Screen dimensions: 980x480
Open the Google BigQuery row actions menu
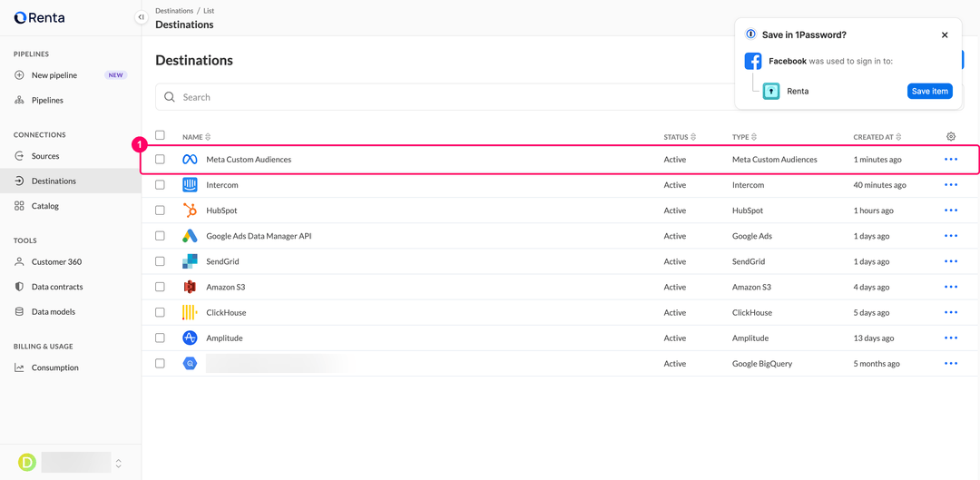[x=951, y=363]
